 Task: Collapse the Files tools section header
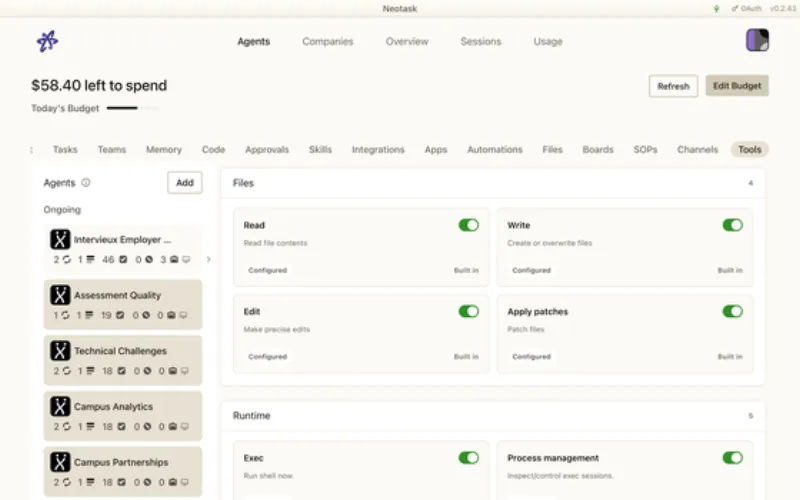pos(493,183)
